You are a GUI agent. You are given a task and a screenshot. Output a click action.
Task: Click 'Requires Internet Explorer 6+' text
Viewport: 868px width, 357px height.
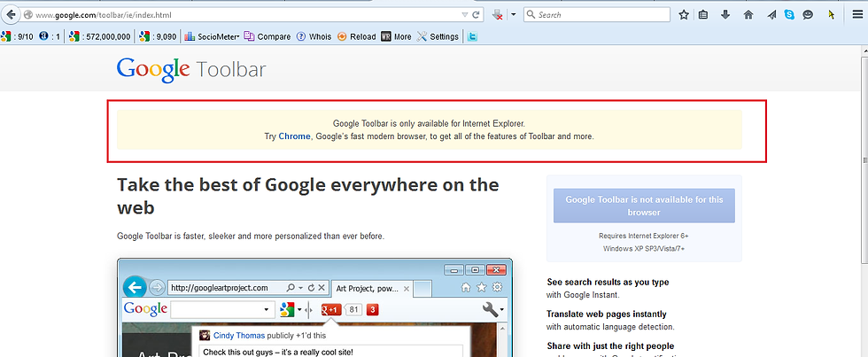pyautogui.click(x=644, y=236)
